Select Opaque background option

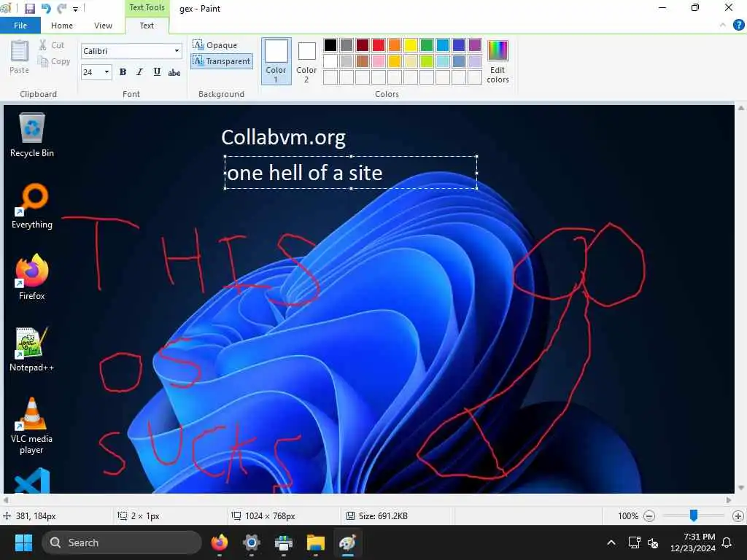click(x=215, y=44)
